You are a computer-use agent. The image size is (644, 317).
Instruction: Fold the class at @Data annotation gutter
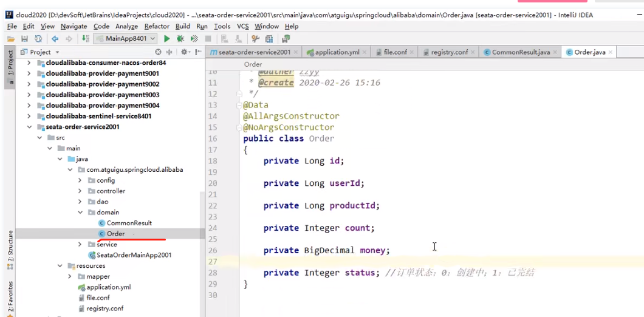(x=239, y=105)
